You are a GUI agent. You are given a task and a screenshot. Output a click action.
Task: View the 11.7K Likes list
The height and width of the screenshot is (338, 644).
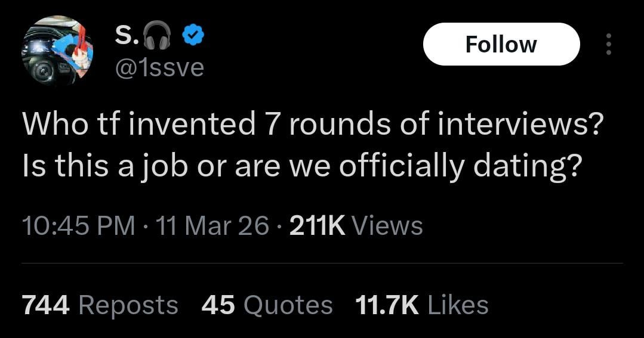pos(421,305)
